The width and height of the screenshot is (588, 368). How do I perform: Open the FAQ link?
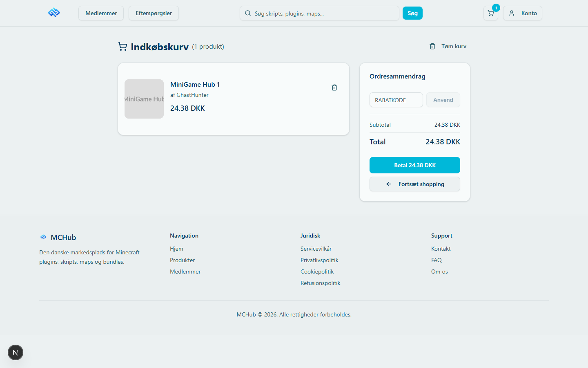pos(436,260)
